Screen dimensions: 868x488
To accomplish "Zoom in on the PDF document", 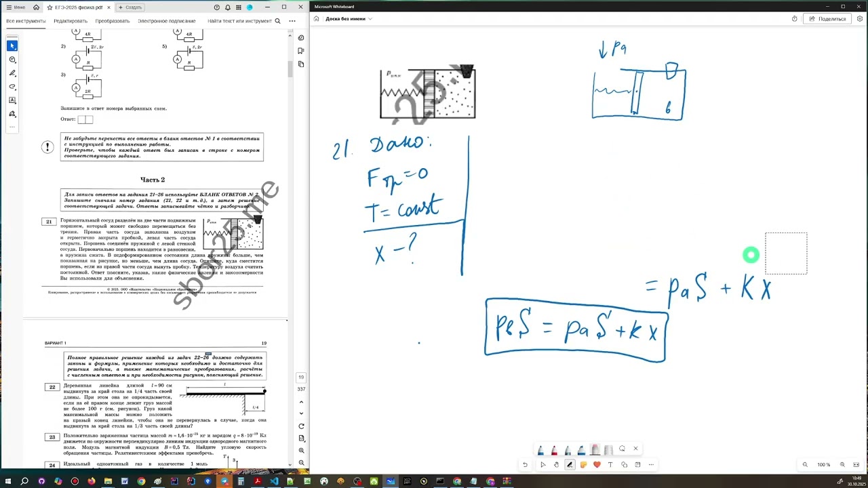I will click(x=301, y=451).
